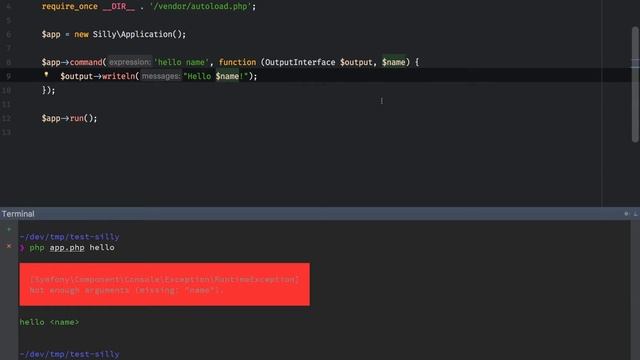Click the '/vendor/autoload.php' string
The width and height of the screenshot is (640, 360).
click(x=200, y=7)
